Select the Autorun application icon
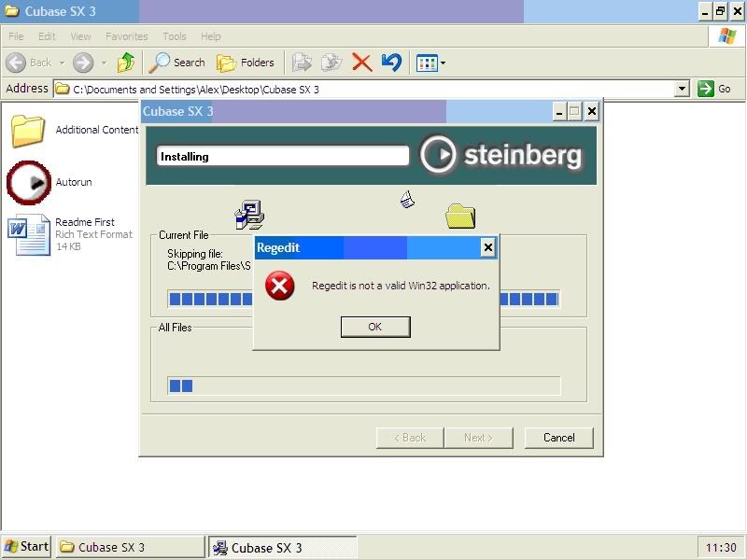The image size is (747, 560). coord(29,183)
